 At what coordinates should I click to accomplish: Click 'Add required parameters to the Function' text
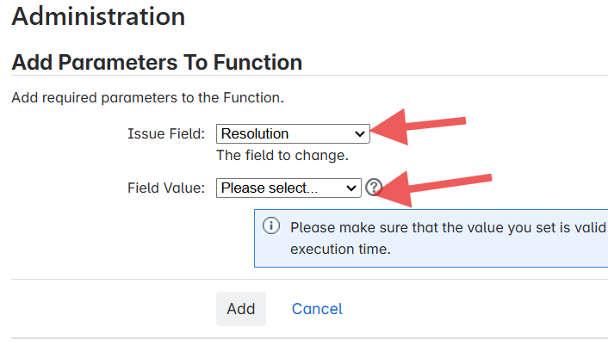click(147, 97)
